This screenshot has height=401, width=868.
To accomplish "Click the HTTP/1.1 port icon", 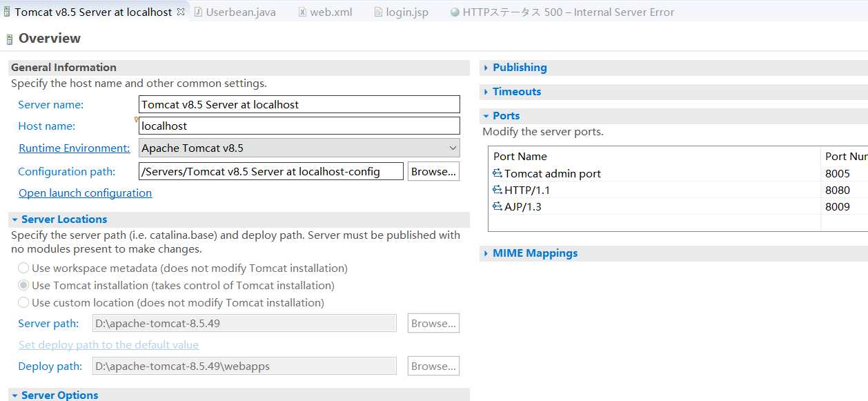I will point(497,190).
